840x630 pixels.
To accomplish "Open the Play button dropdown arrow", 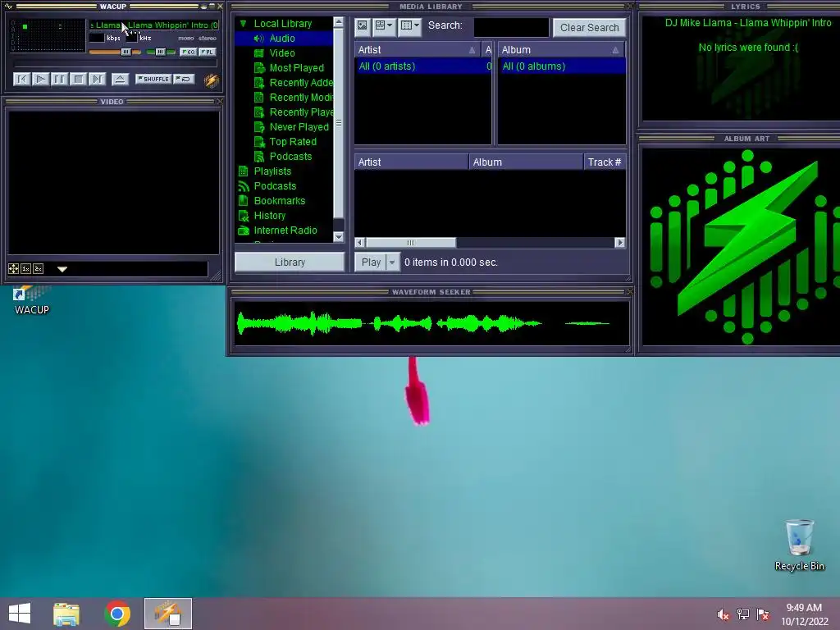I will coord(393,262).
